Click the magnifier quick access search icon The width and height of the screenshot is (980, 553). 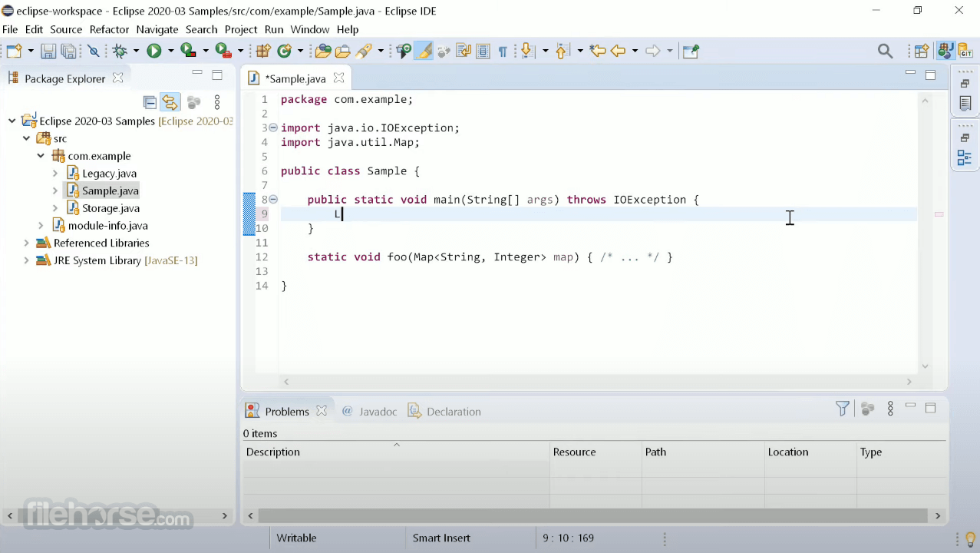[x=885, y=51]
